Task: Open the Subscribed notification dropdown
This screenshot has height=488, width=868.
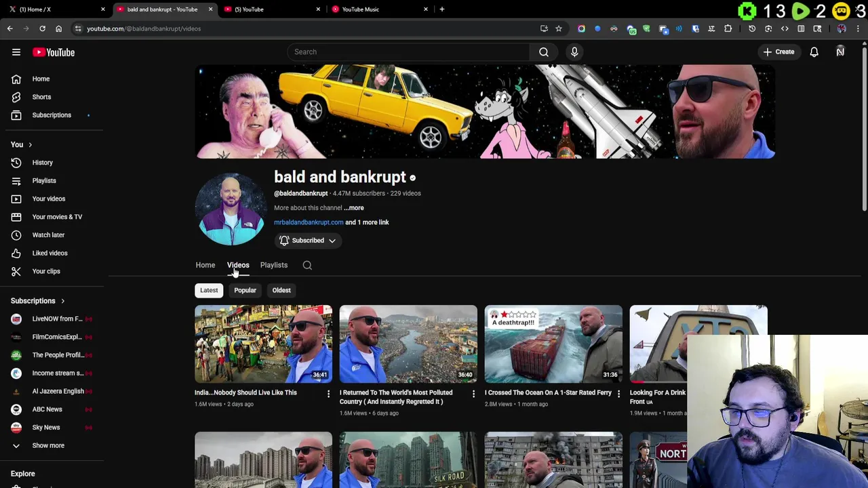Action: coord(308,241)
